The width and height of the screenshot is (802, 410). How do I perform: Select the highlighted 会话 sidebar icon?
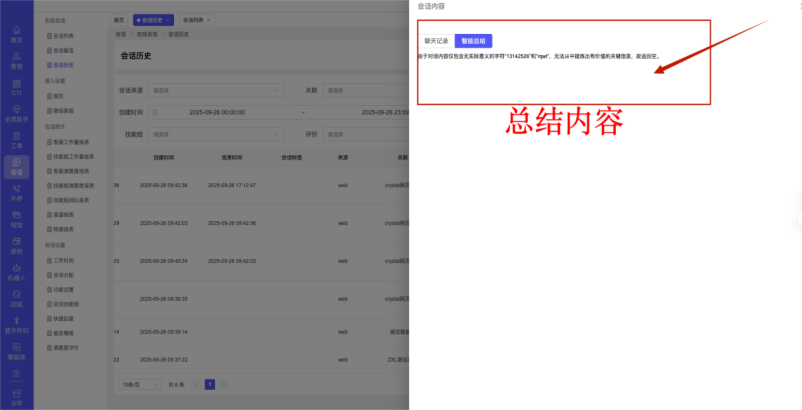[16, 166]
